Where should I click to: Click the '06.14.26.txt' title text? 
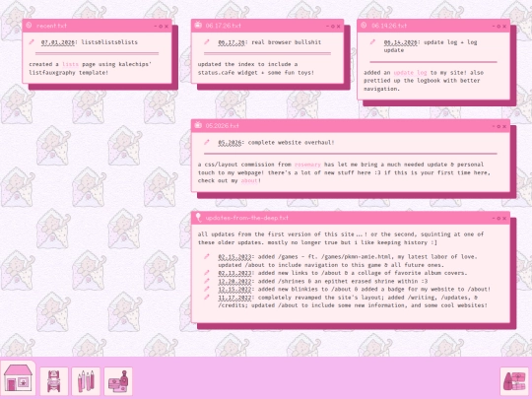tap(389, 26)
